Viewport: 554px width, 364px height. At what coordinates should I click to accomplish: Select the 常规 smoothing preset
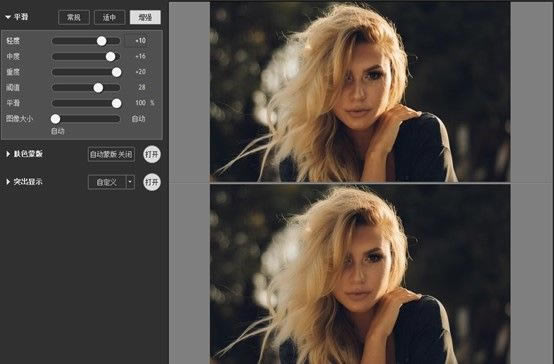74,17
